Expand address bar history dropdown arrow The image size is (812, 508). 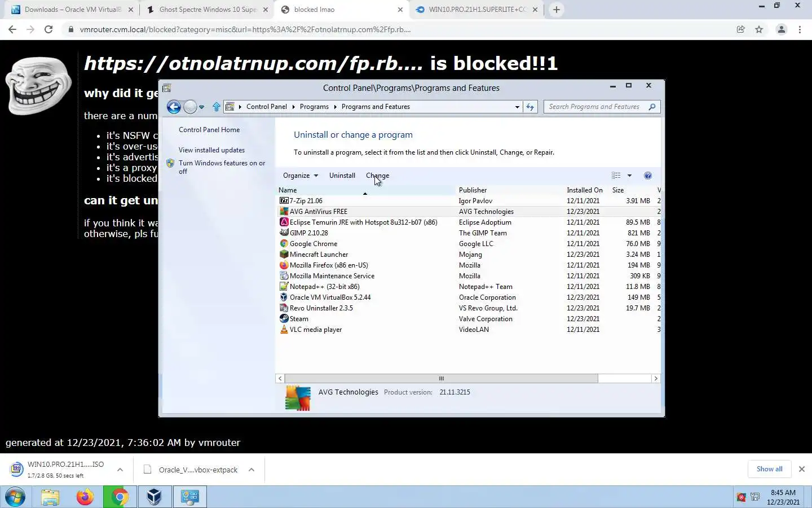click(x=517, y=107)
